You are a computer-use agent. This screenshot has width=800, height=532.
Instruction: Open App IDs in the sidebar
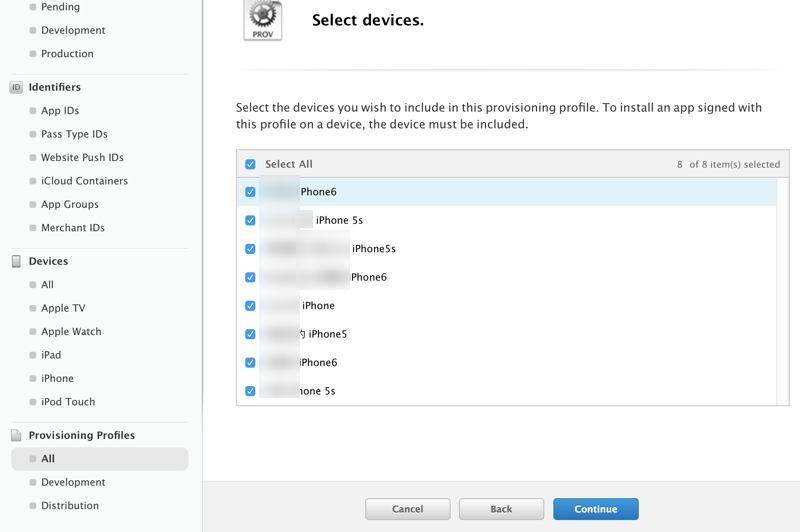tap(60, 111)
